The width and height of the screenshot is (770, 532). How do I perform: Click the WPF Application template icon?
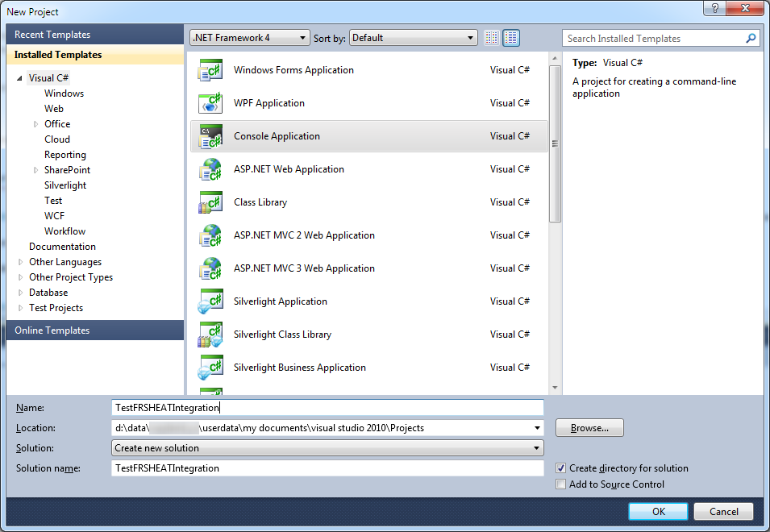(210, 103)
